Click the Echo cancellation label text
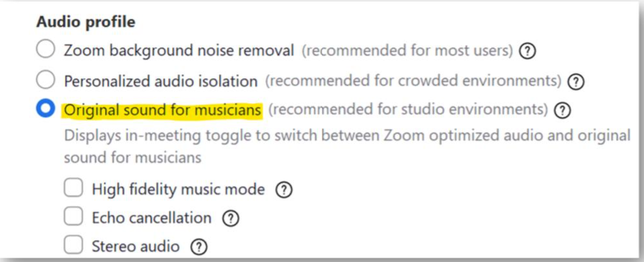The width and height of the screenshot is (644, 262). [152, 218]
